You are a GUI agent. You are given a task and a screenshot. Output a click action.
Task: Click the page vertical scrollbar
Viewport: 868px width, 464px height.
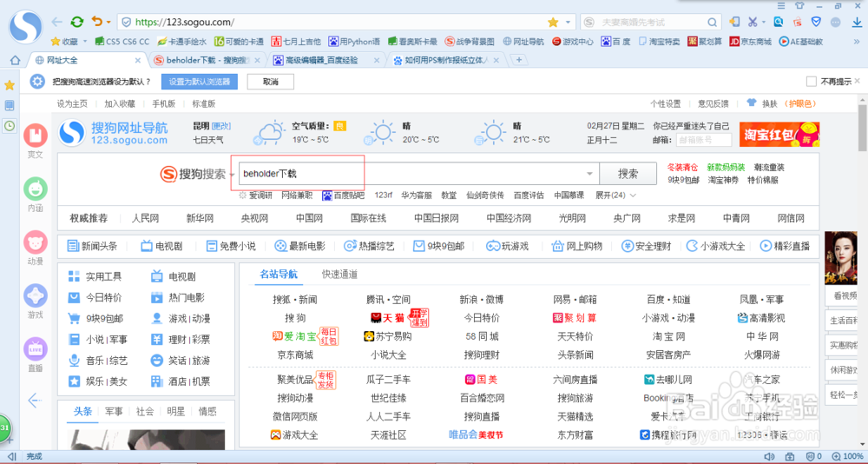[863, 128]
